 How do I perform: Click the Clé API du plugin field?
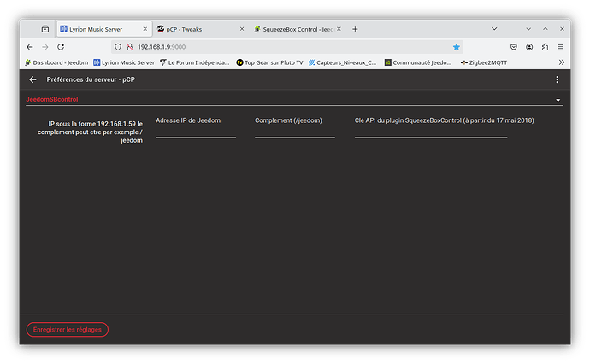click(430, 132)
